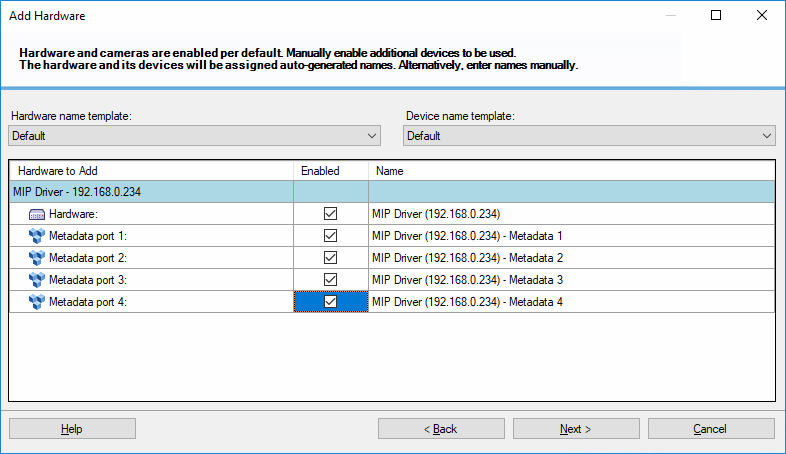Edit the Metadata 1 name field
Image resolution: width=786 pixels, height=454 pixels.
(571, 236)
